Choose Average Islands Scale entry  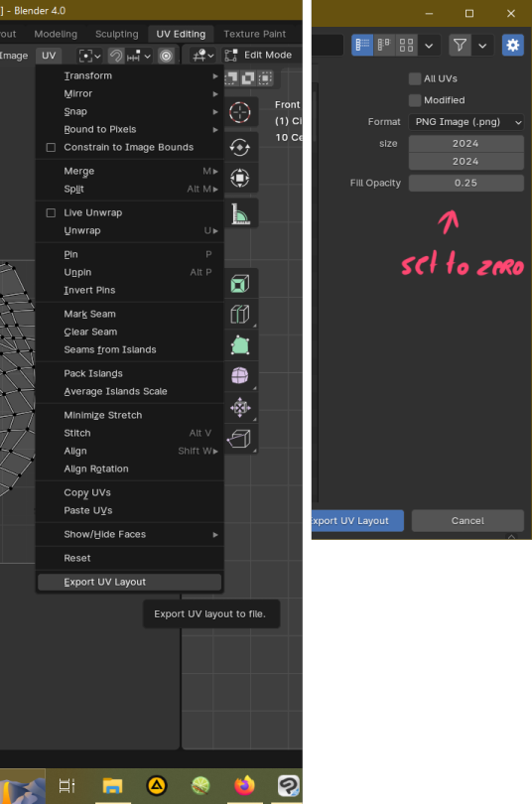(130, 391)
